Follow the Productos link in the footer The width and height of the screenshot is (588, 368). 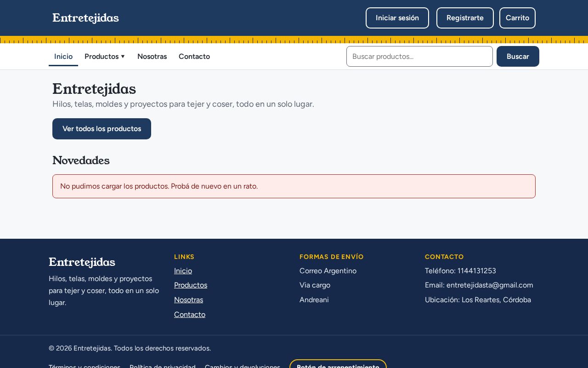click(x=191, y=285)
